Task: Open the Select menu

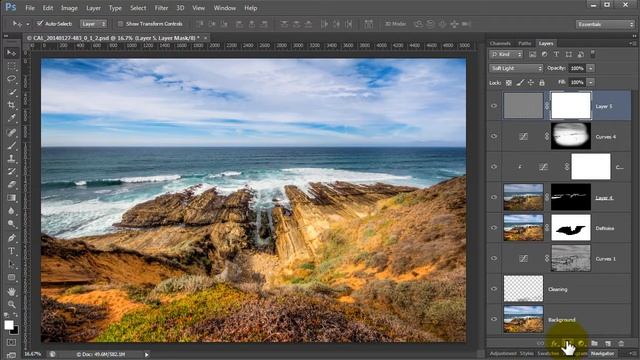Action: 138,8
